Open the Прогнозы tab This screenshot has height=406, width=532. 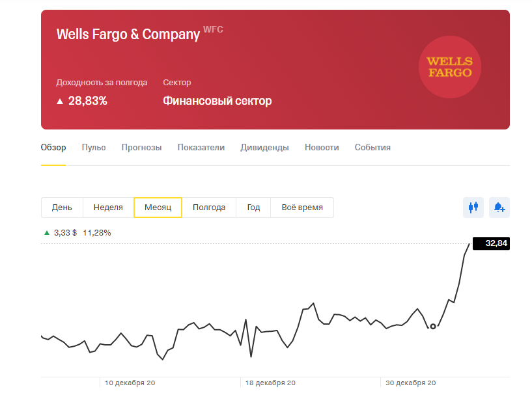pyautogui.click(x=141, y=148)
